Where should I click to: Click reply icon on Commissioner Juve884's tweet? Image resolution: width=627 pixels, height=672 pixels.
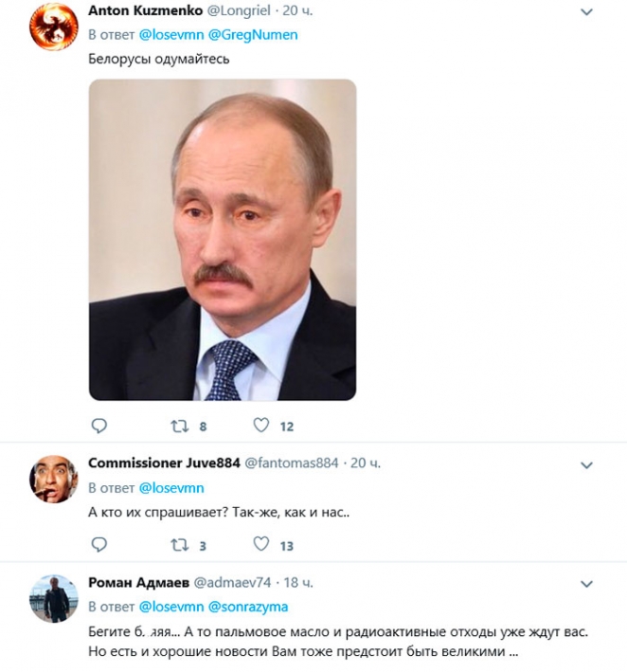[x=99, y=544]
